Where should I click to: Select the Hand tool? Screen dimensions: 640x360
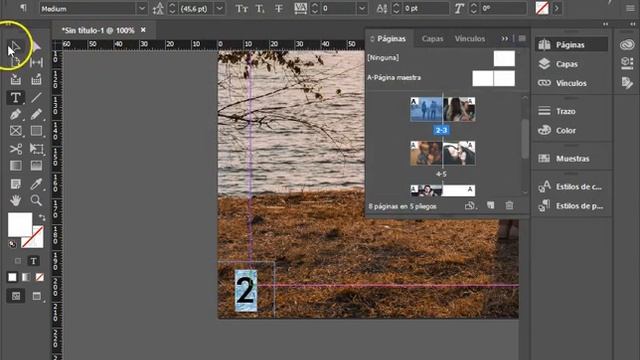[16, 200]
